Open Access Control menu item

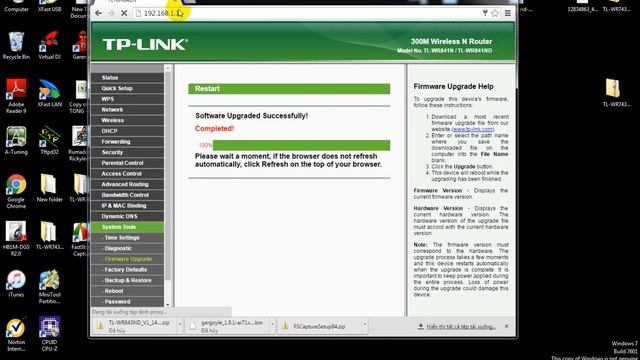127,173
